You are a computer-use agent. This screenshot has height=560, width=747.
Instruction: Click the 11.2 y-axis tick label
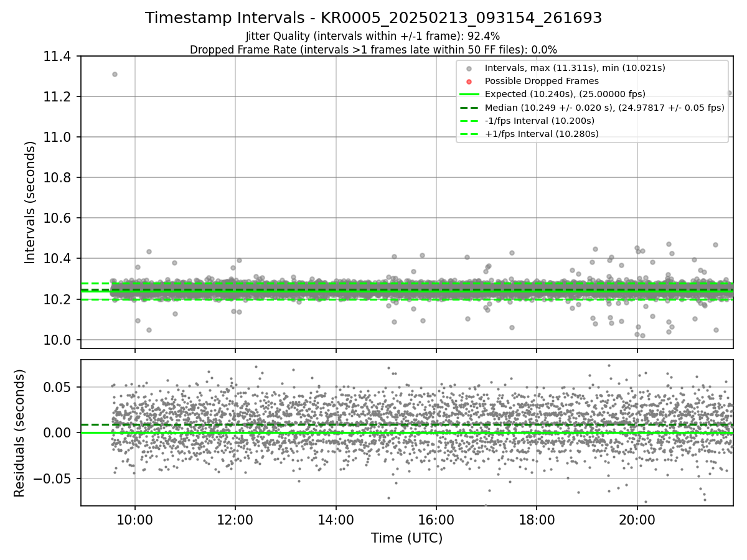click(x=59, y=97)
